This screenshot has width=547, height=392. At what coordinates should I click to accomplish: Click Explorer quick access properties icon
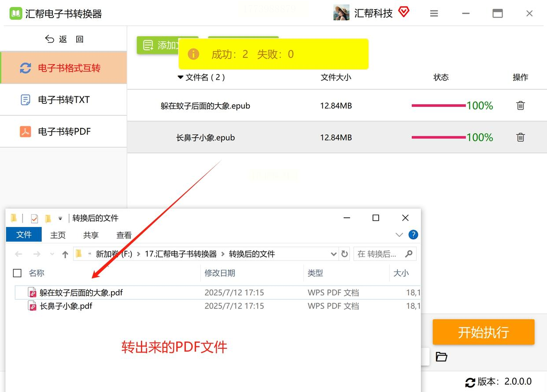pyautogui.click(x=34, y=218)
